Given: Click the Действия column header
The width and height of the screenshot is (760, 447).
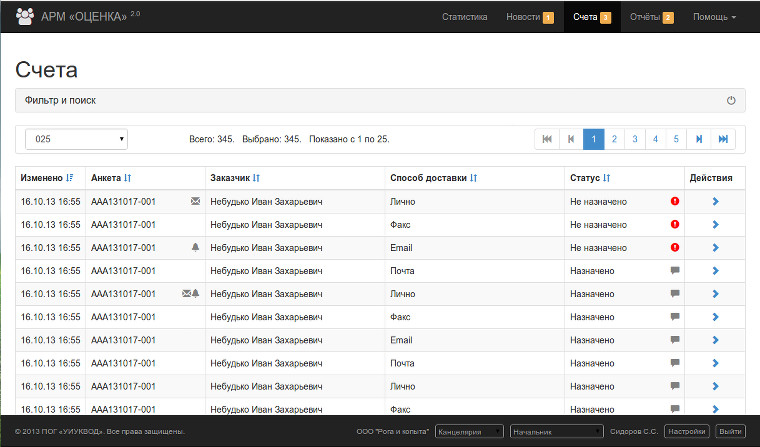Looking at the screenshot, I should coord(711,178).
